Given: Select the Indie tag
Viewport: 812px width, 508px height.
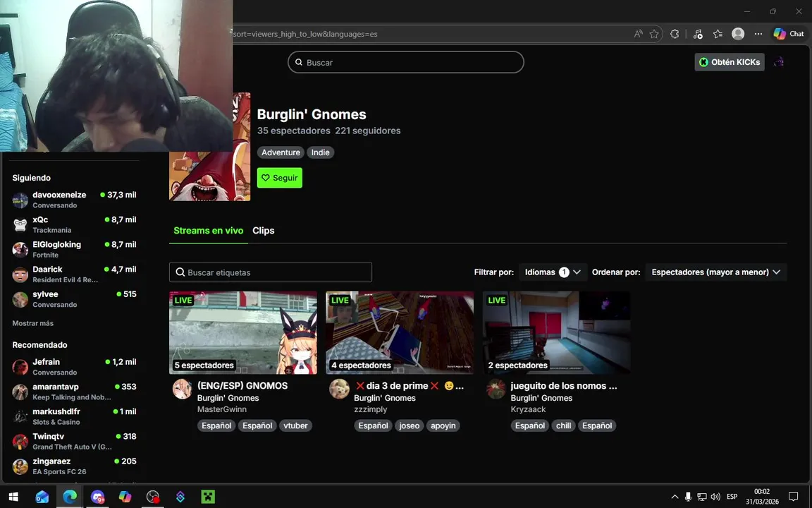Looking at the screenshot, I should pyautogui.click(x=321, y=152).
